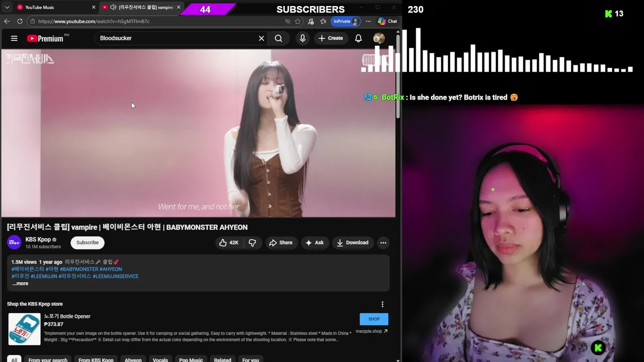Open the #베이비몬스터 hashtag link
644x362 pixels.
coord(28,269)
